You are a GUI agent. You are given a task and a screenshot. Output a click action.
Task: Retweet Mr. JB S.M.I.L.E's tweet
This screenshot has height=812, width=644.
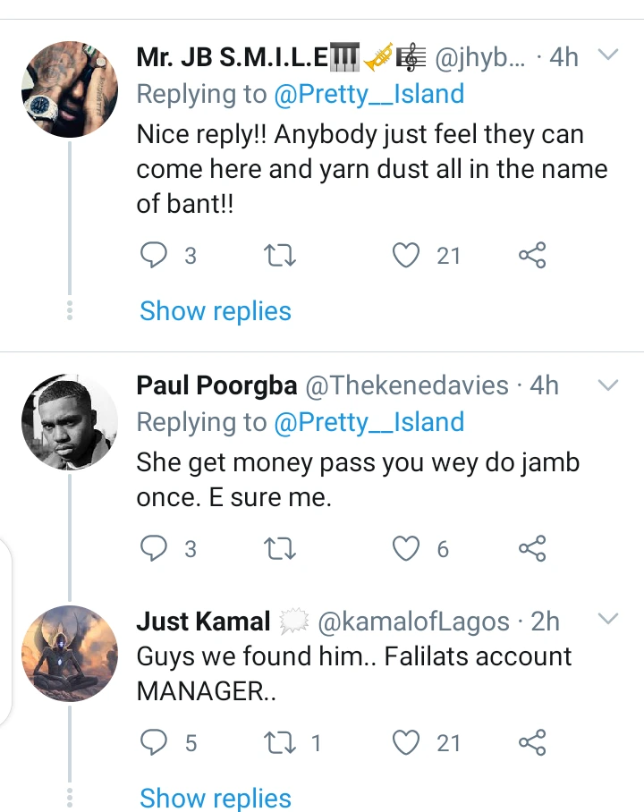[282, 257]
